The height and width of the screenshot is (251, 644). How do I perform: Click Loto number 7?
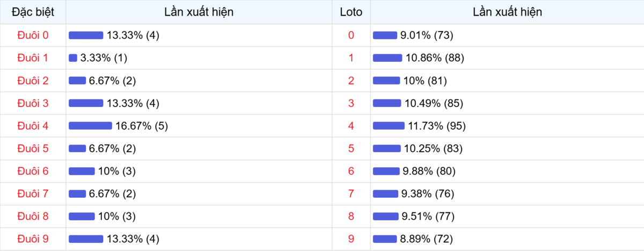[x=351, y=193]
